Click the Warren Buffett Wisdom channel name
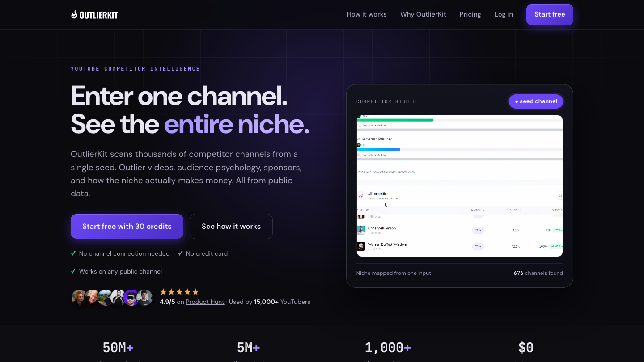 click(x=387, y=244)
